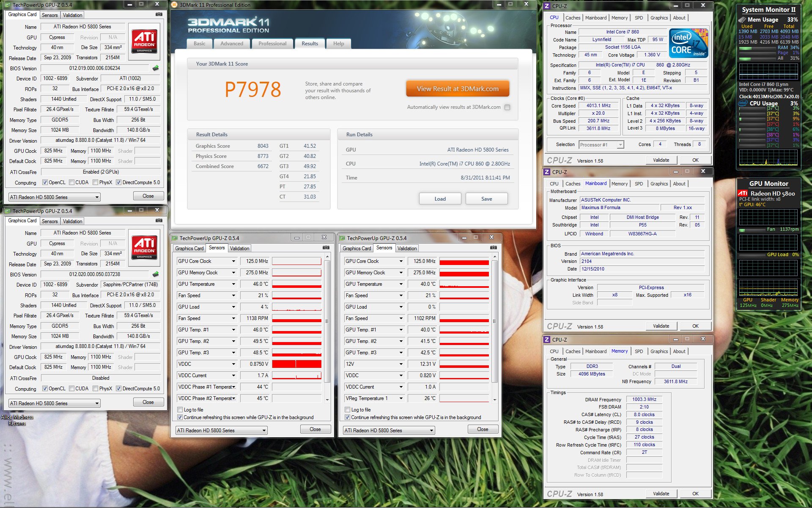Click camera icon in GPU-Z Sensors window showing 46.0 °C
The height and width of the screenshot is (508, 812).
[326, 248]
